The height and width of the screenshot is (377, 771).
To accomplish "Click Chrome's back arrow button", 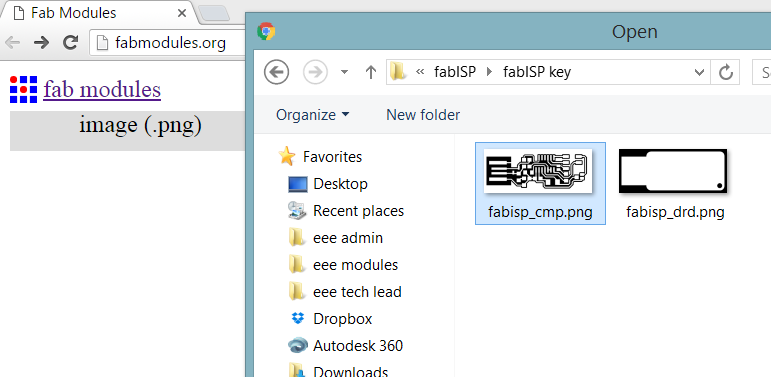I will pos(13,43).
